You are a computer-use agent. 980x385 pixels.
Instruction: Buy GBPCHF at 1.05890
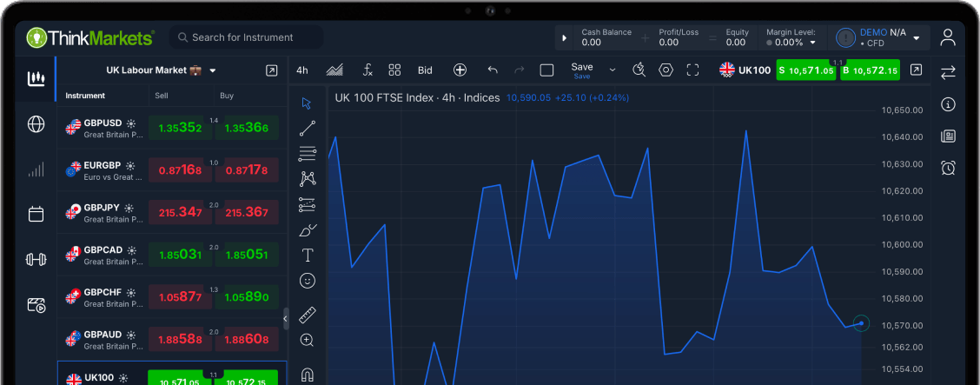point(247,297)
